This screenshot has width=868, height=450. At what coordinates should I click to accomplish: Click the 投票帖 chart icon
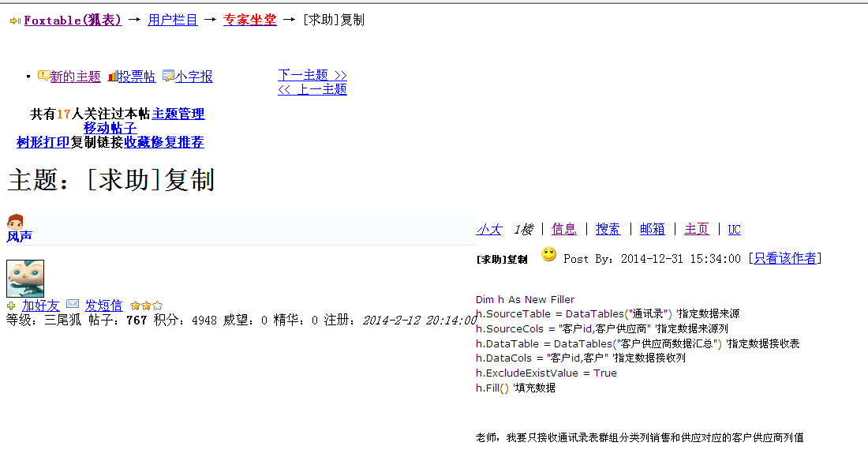pos(112,76)
